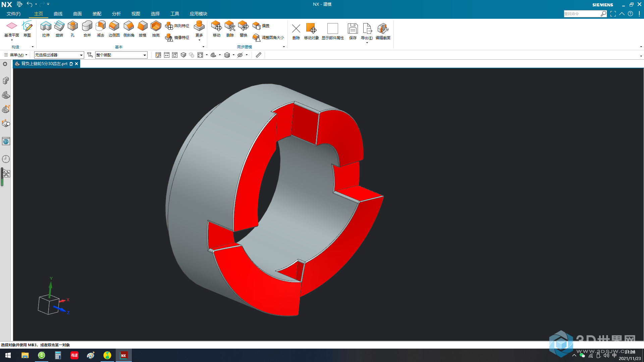This screenshot has height=362, width=644.
Task: Switch to the 分析 ribbon tab
Action: [116, 14]
